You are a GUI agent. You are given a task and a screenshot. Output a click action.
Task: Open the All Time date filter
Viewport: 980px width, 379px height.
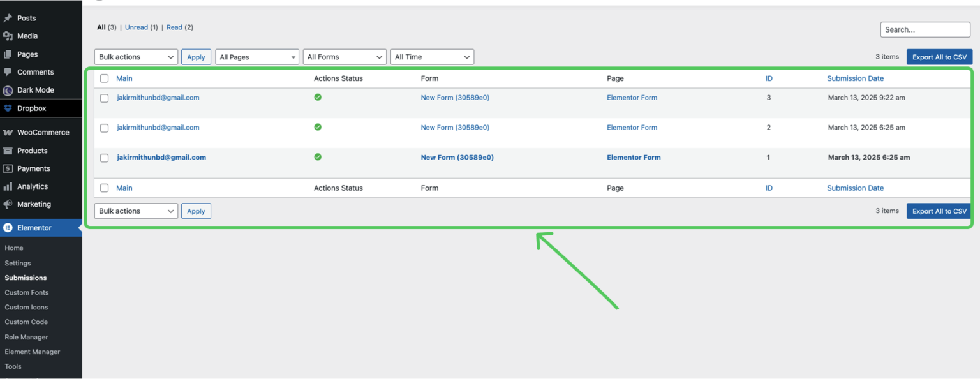click(432, 56)
